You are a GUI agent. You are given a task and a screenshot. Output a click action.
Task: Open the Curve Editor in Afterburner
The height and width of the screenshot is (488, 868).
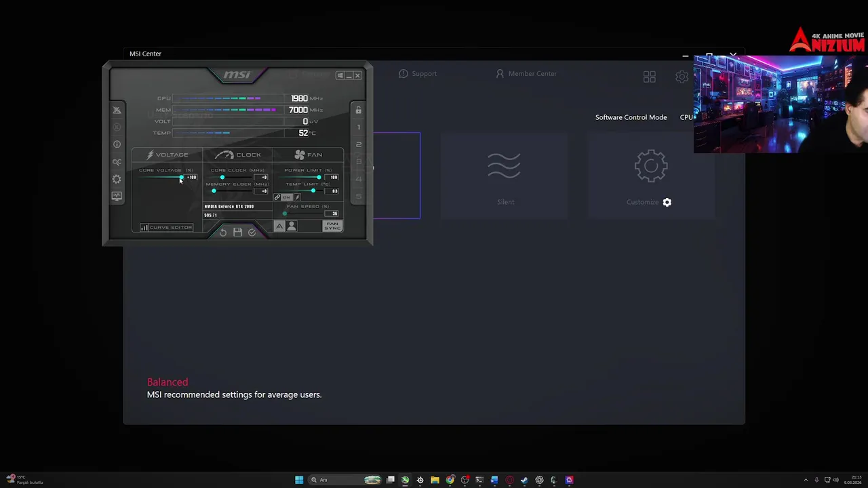tap(167, 228)
